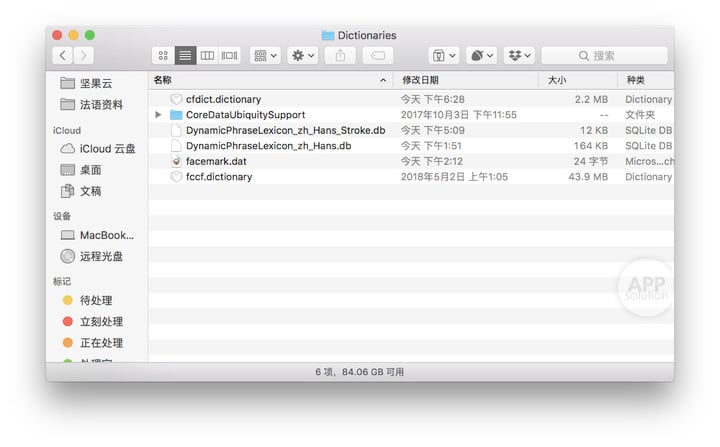This screenshot has width=720, height=447.
Task: Sort by 名称 column header
Action: tap(271, 80)
